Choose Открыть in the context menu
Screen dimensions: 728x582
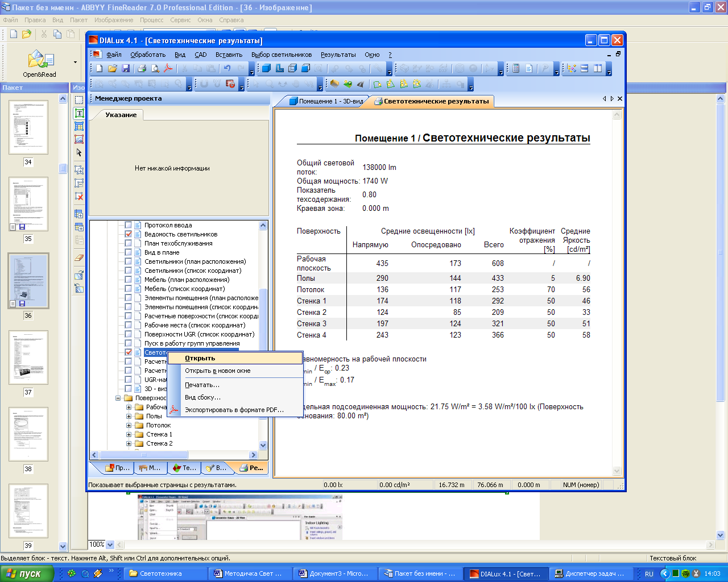tap(234, 358)
